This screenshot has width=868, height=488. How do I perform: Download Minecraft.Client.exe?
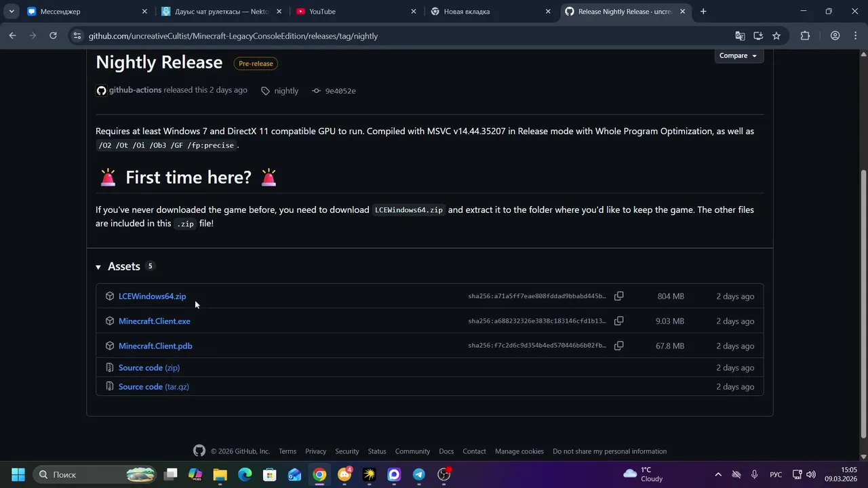(x=154, y=321)
